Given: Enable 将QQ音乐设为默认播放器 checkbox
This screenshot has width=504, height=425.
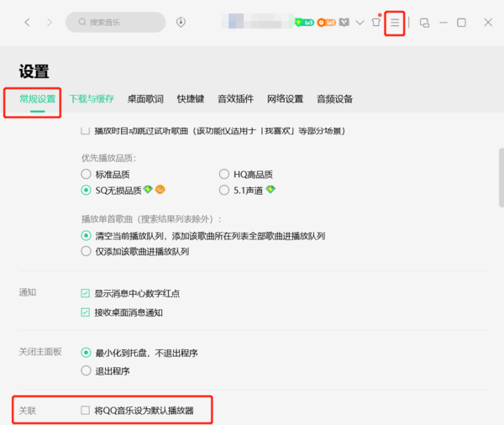Looking at the screenshot, I should [x=86, y=411].
